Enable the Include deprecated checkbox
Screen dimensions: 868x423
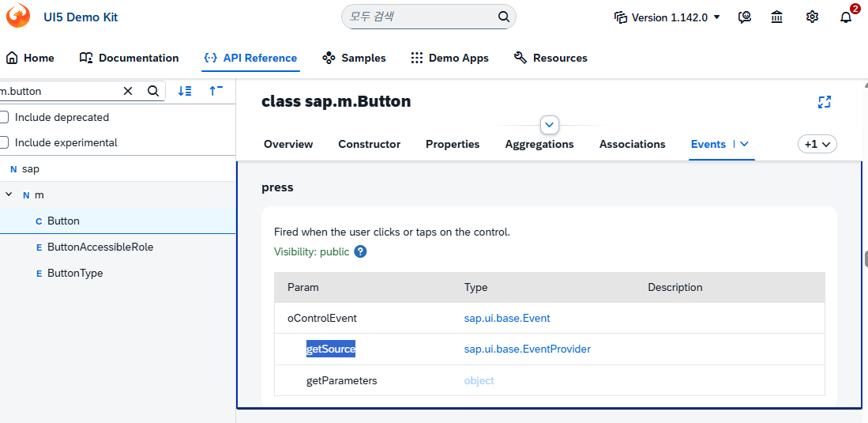pyautogui.click(x=4, y=117)
